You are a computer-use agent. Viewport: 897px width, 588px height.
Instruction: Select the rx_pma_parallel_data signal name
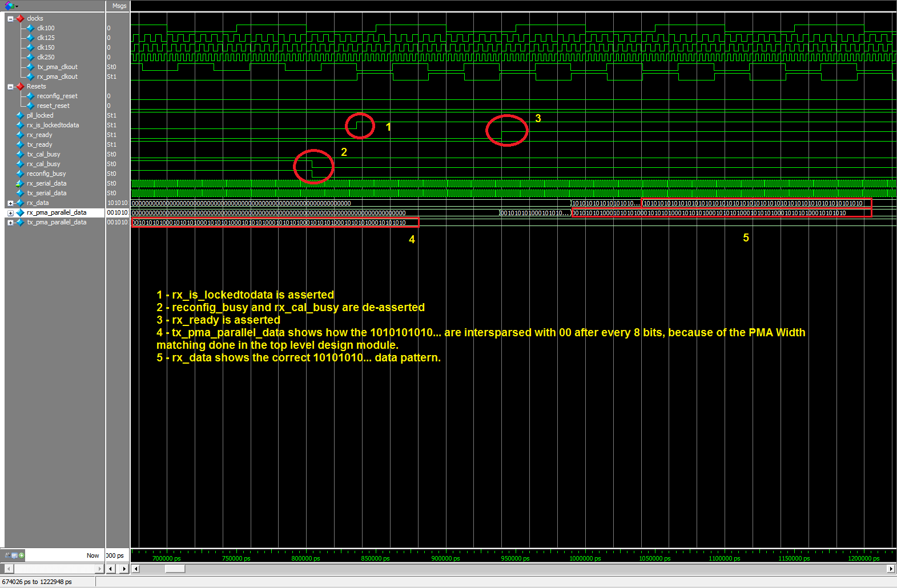pos(57,212)
